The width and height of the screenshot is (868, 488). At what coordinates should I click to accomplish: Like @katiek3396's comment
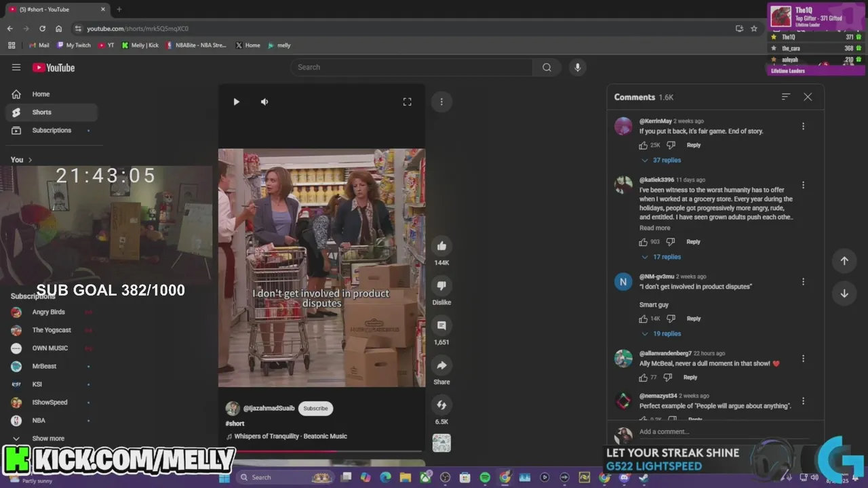644,242
